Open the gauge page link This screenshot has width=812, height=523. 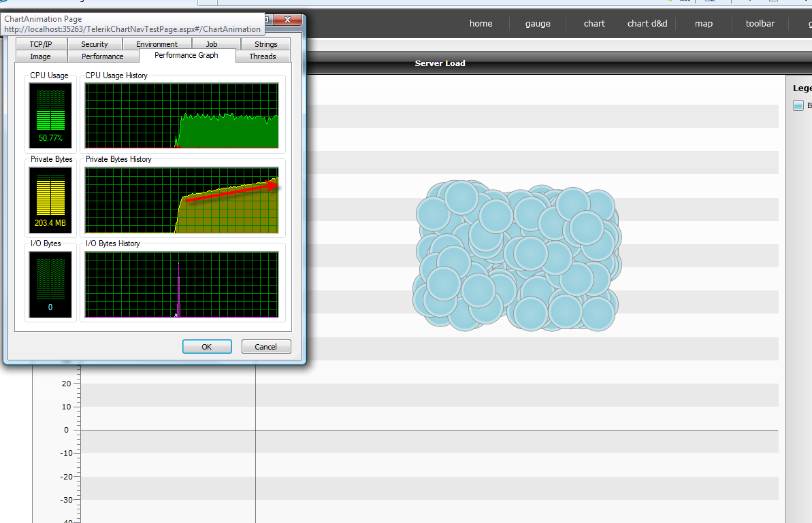(538, 23)
